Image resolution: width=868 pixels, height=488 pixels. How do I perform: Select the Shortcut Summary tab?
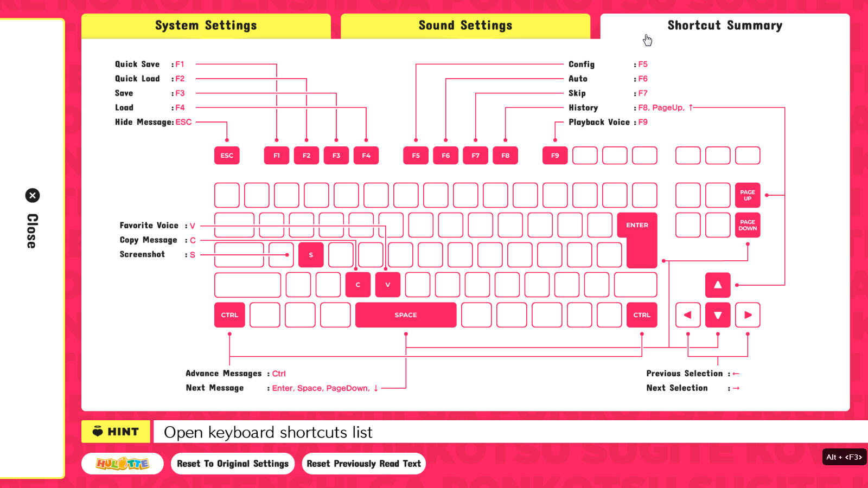(725, 25)
